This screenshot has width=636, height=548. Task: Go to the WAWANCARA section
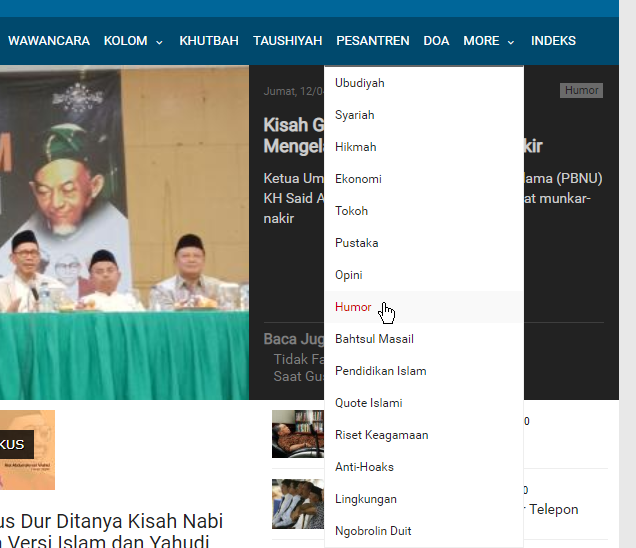49,41
